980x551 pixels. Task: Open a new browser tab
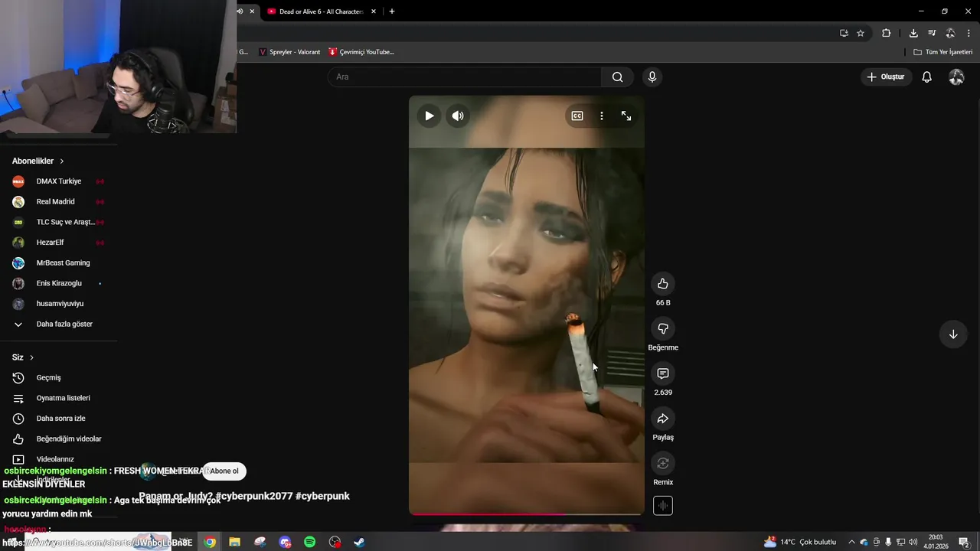[392, 11]
